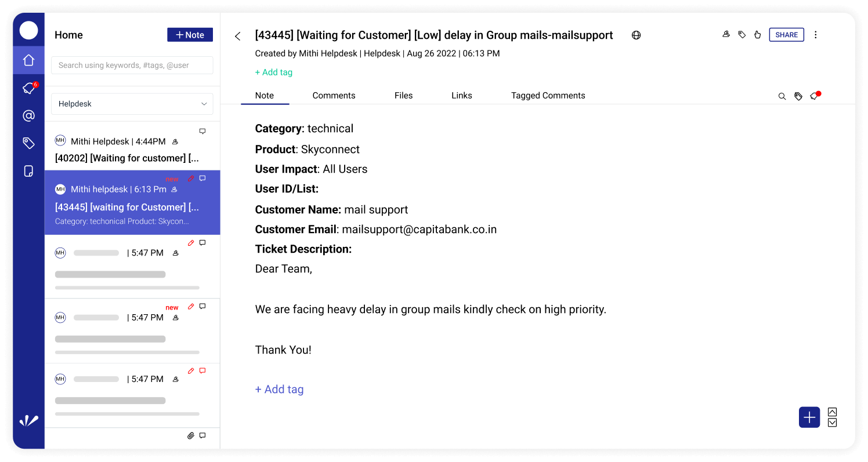Open the Helpdesk workspace dropdown

[132, 104]
